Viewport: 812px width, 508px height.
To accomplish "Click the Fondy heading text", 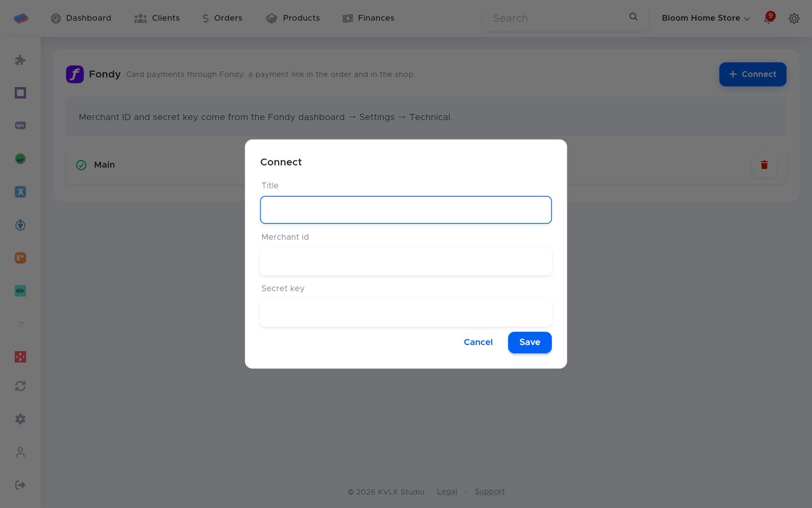I will tap(105, 74).
